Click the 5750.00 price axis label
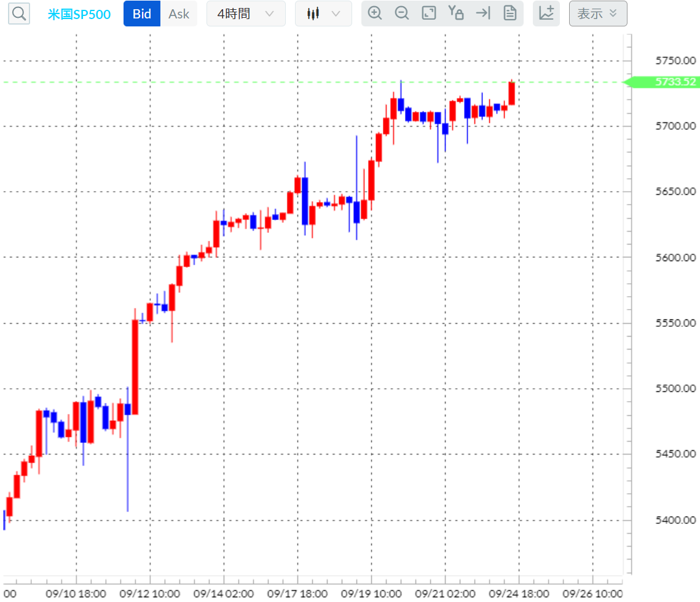 [675, 61]
